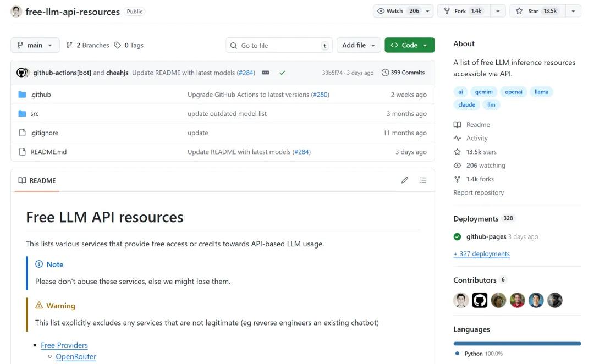Viewport: 594px width, 364px height.
Task: Toggle Watch on this repository
Action: [397, 11]
